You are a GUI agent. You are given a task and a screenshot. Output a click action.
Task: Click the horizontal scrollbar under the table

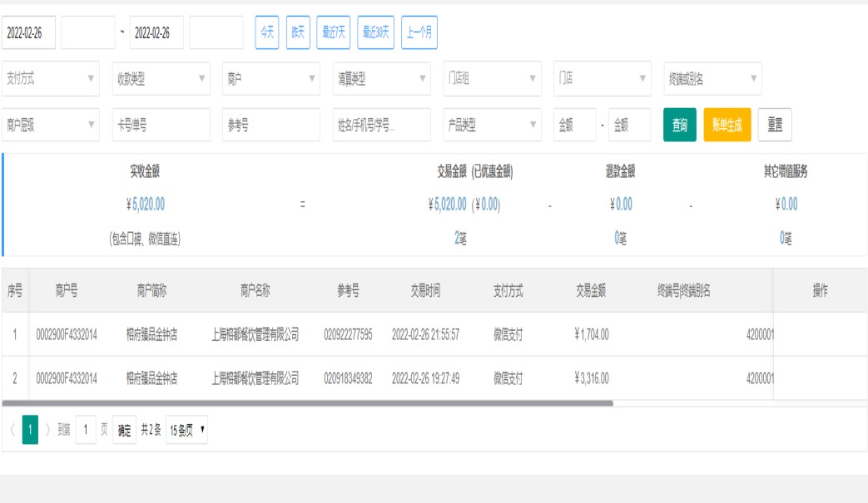308,403
